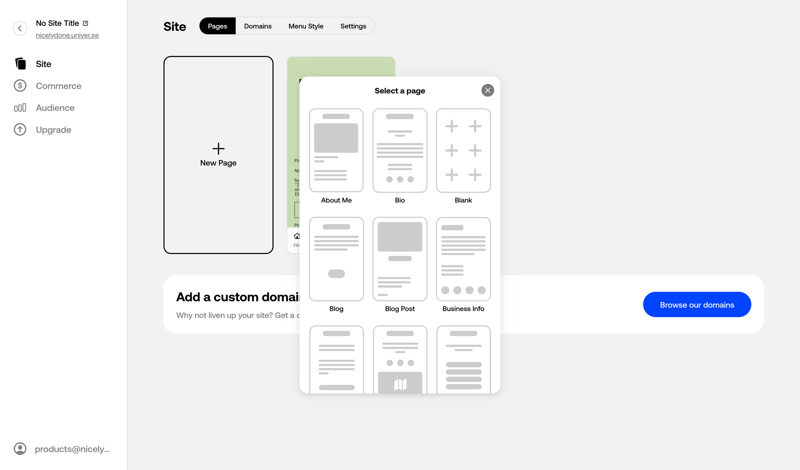800x470 pixels.
Task: Choose the Bio page template
Action: 400,151
